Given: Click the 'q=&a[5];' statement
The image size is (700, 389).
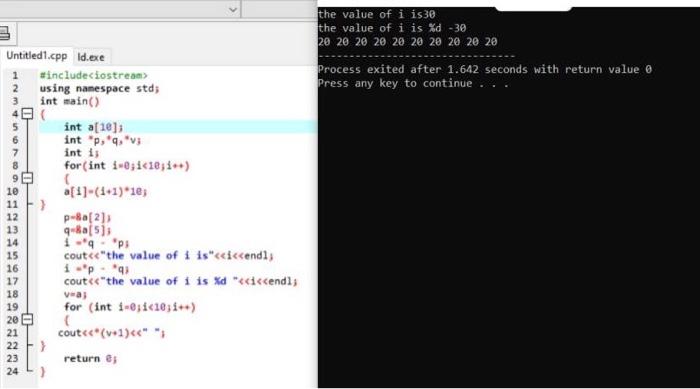Looking at the screenshot, I should pyautogui.click(x=87, y=230).
